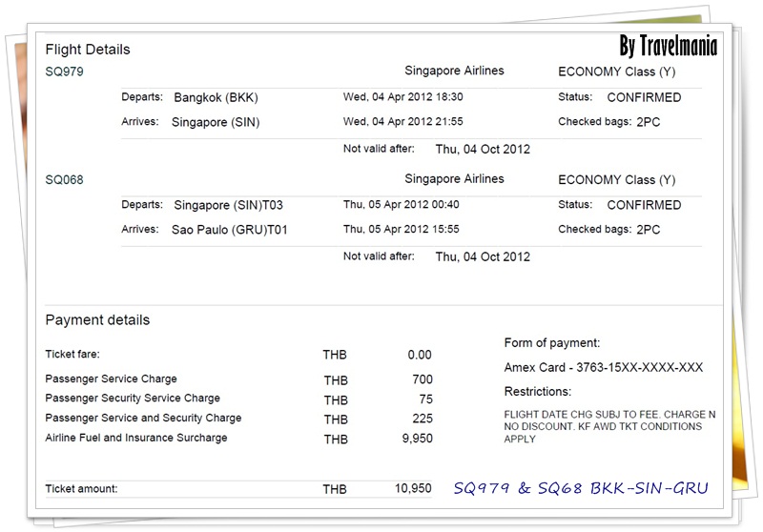Viewport: 763px width, 532px height.
Task: Click the Passenger Security Service Charge label
Action: pos(133,399)
